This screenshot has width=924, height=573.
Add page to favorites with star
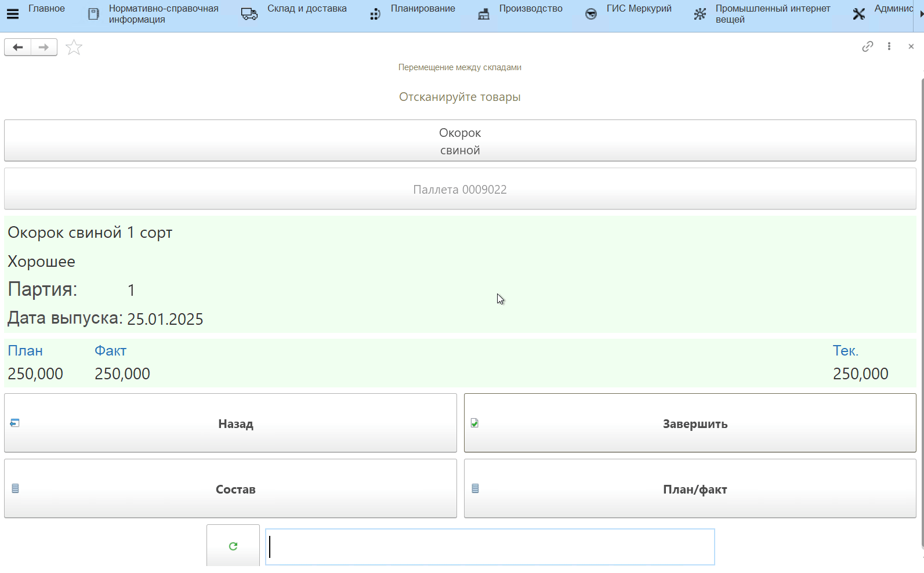pyautogui.click(x=74, y=48)
